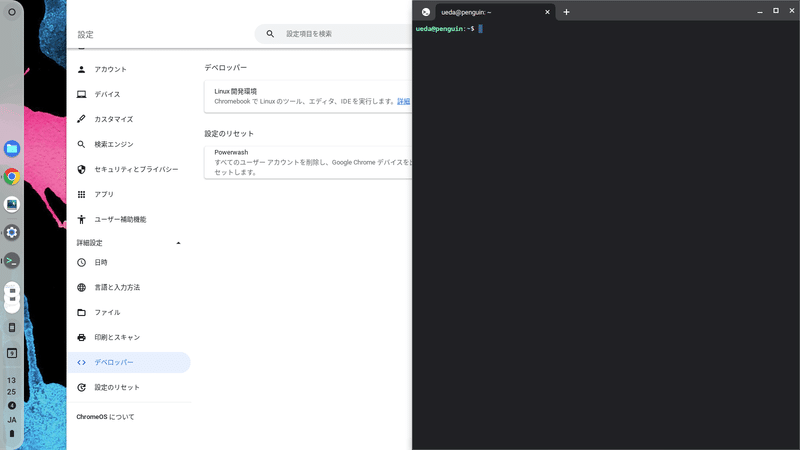Open ユーザー補助機能 in Settings sidebar

pyautogui.click(x=120, y=219)
